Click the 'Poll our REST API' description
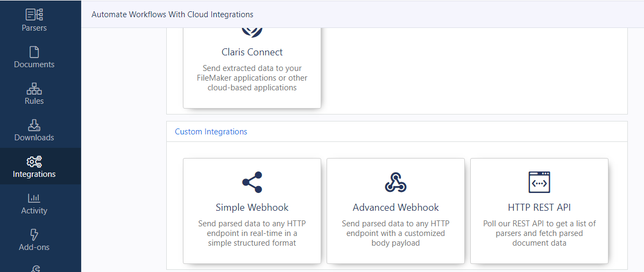This screenshot has width=644, height=272. (x=539, y=233)
